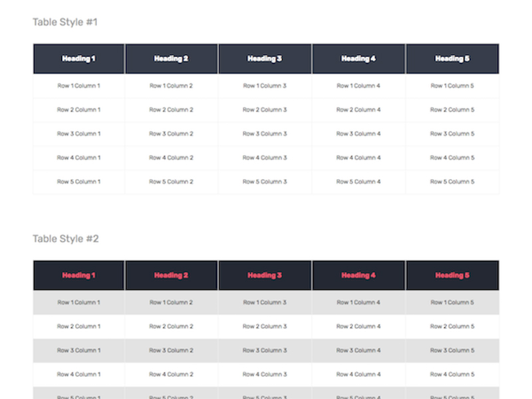The image size is (532, 399).
Task: Select the red Heading 5 column header
Action: (x=452, y=275)
